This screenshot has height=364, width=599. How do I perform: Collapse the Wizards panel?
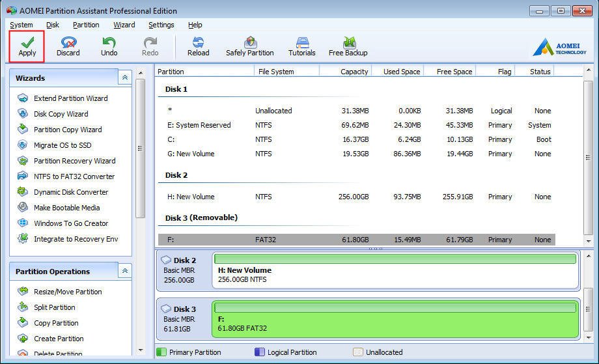click(124, 78)
